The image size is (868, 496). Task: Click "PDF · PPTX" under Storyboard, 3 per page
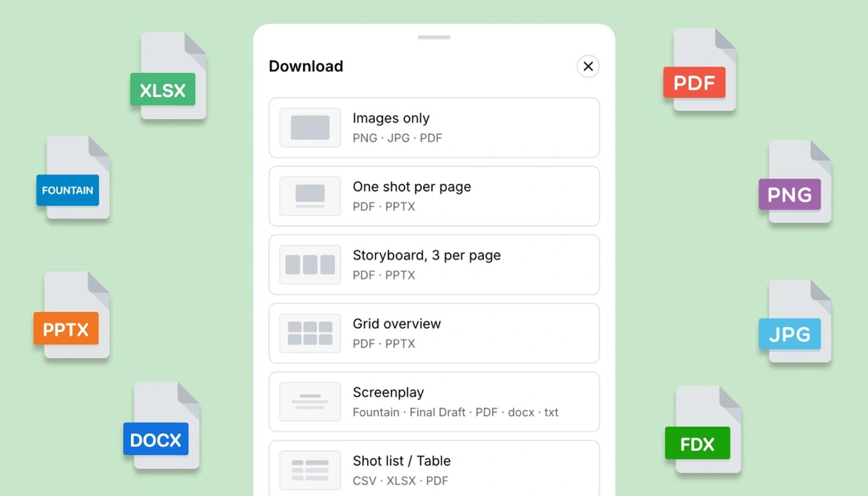(x=384, y=275)
